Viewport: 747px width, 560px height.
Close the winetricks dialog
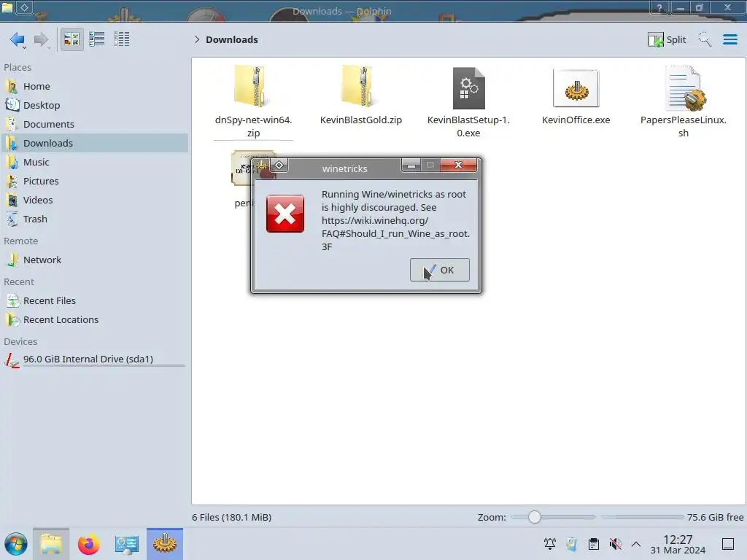(458, 165)
